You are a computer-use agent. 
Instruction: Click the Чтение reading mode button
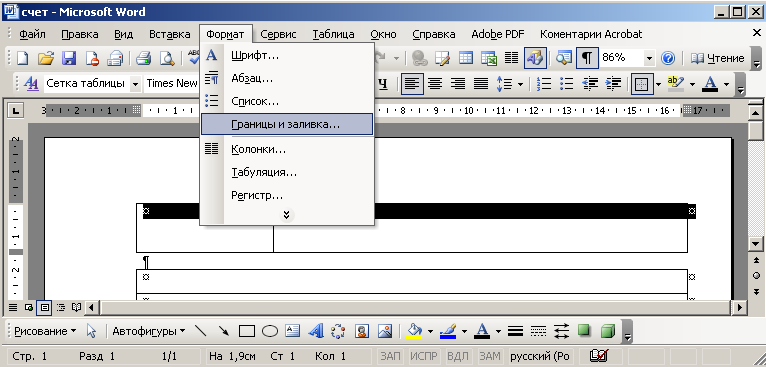(717, 58)
